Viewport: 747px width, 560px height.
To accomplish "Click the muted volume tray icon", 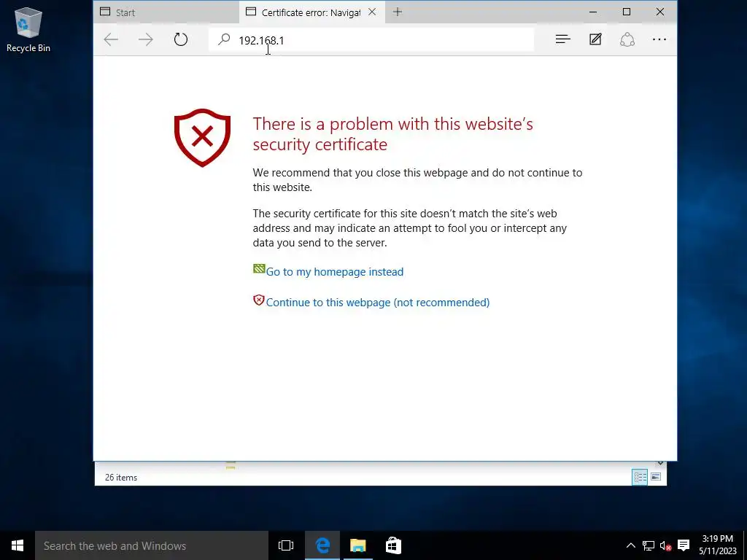I will coord(665,545).
